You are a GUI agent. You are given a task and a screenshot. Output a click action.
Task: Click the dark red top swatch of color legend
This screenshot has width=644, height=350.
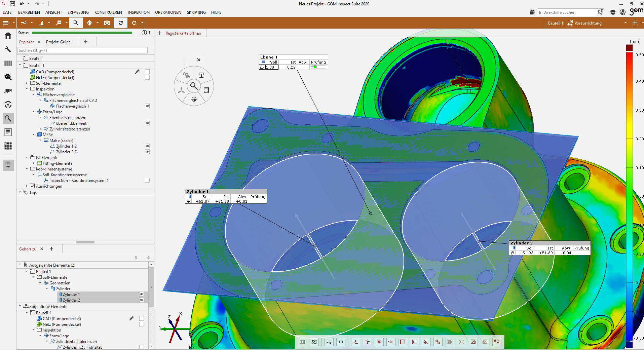(x=629, y=48)
